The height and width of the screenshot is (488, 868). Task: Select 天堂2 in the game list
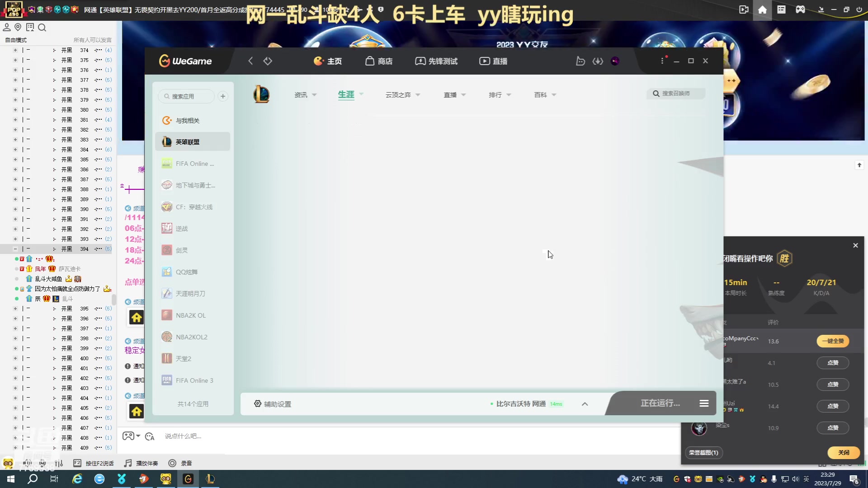[x=193, y=359]
